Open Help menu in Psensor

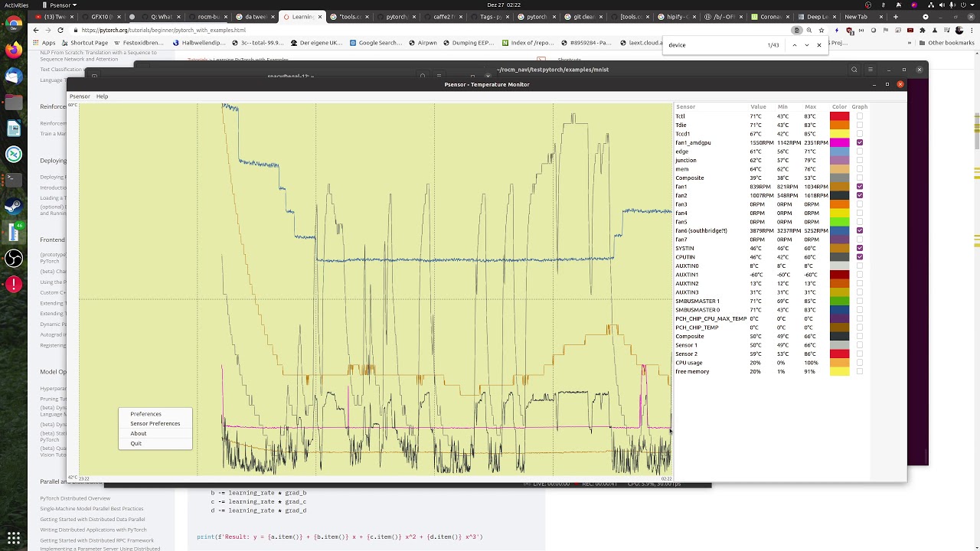tap(102, 96)
